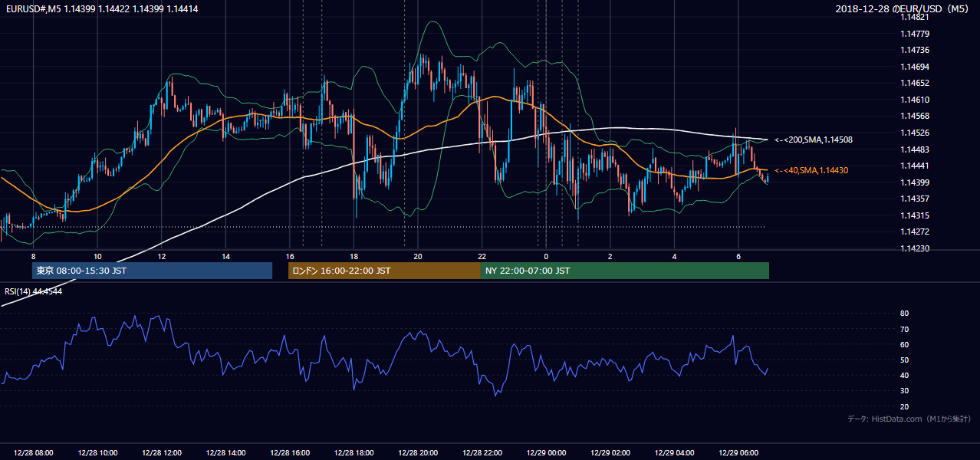Click the 12/29 02:00 time axis label
Image resolution: width=980 pixels, height=460 pixels.
pyautogui.click(x=610, y=453)
